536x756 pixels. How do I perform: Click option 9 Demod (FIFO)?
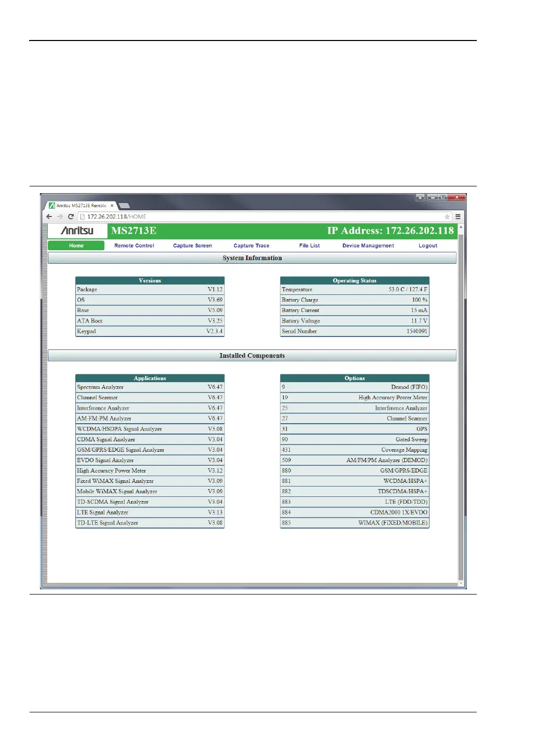coord(355,387)
